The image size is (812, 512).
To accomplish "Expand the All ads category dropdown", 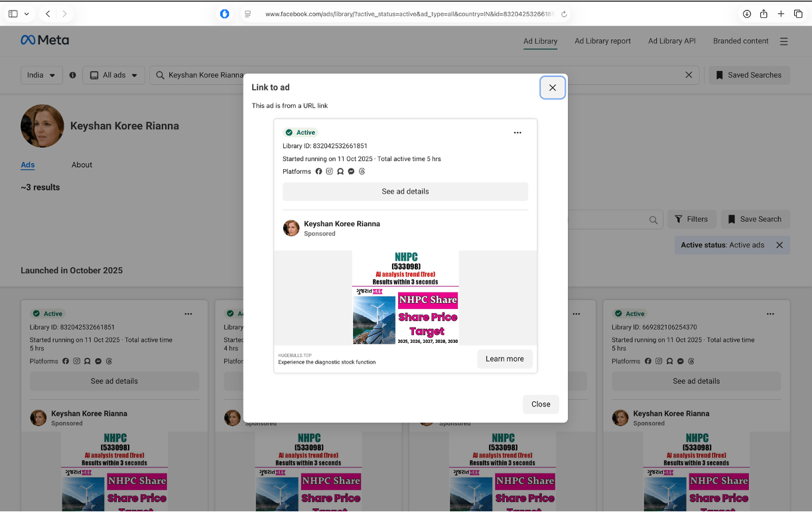I will click(114, 75).
